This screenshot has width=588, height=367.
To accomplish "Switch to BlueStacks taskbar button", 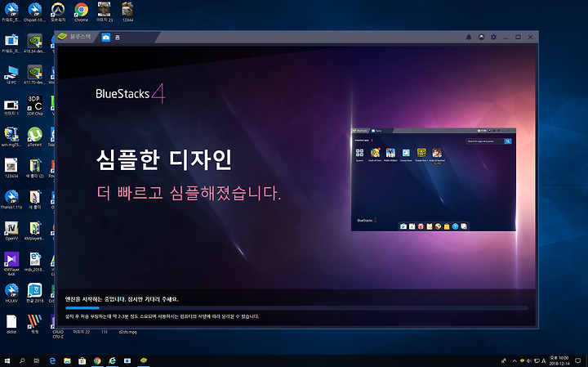I will [143, 361].
